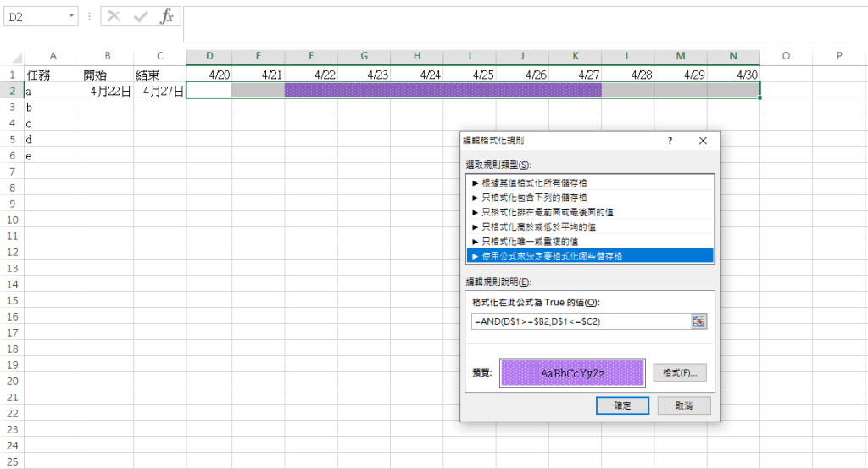This screenshot has width=868, height=469.
Task: Confirm with the 確定 button
Action: (621, 406)
